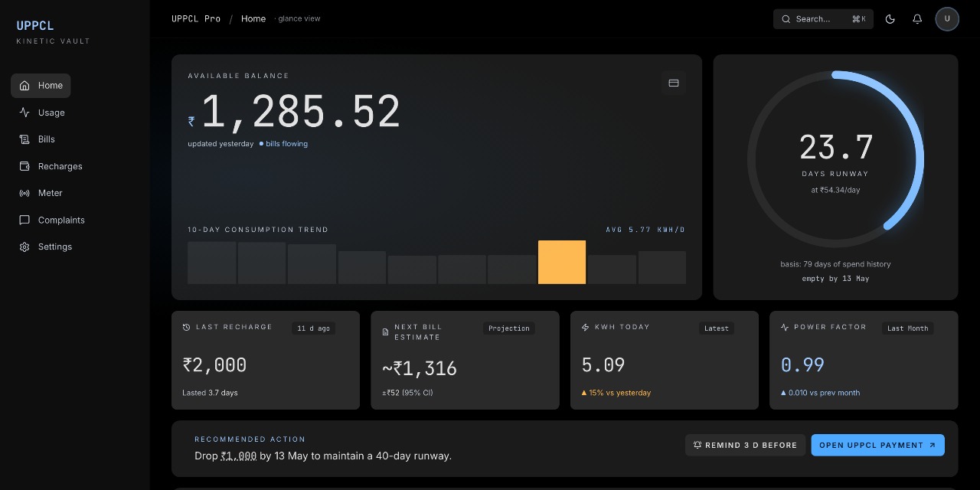Click the 15% vs yesterday indicator
The image size is (980, 490).
[616, 393]
